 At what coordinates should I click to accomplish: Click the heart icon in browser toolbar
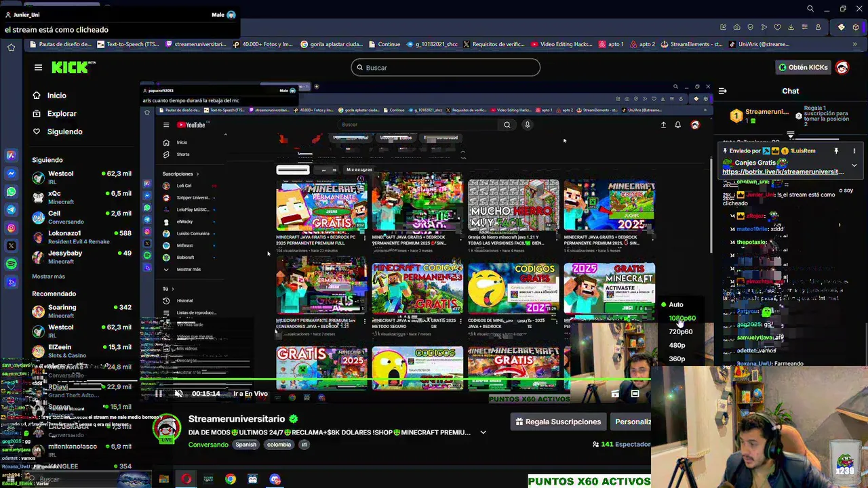coord(778,27)
